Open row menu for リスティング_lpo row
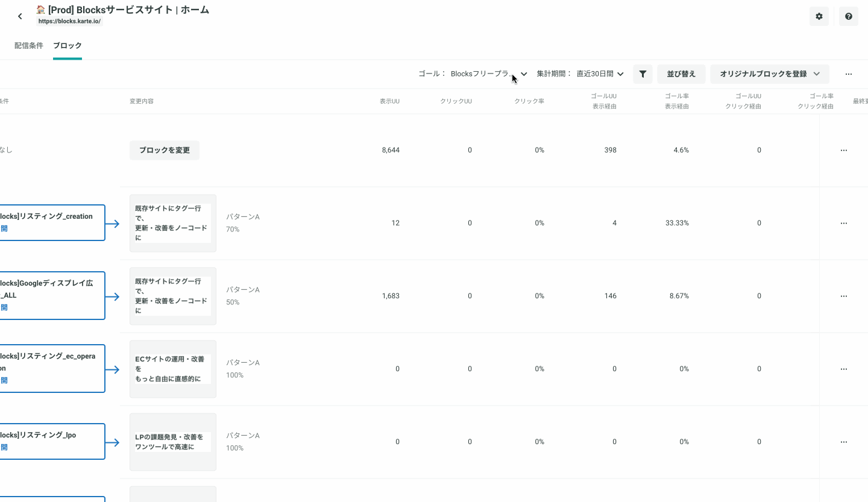This screenshot has width=868, height=502. click(x=844, y=442)
